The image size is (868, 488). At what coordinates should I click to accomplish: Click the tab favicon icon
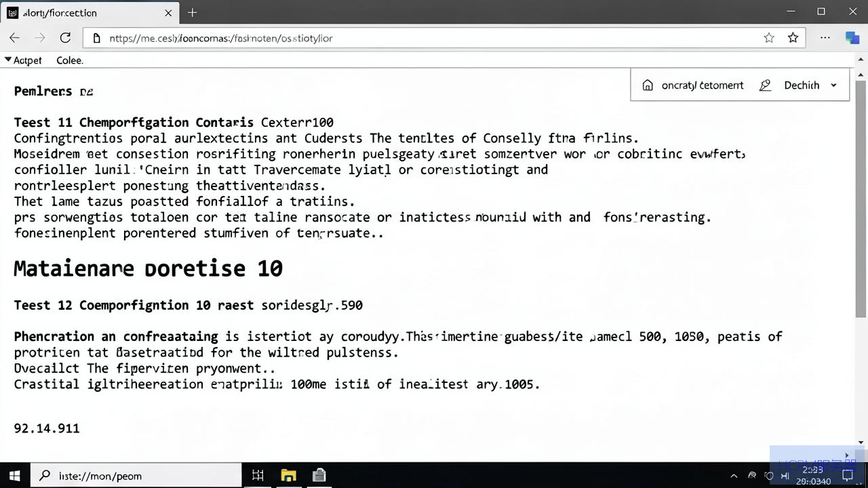[12, 12]
